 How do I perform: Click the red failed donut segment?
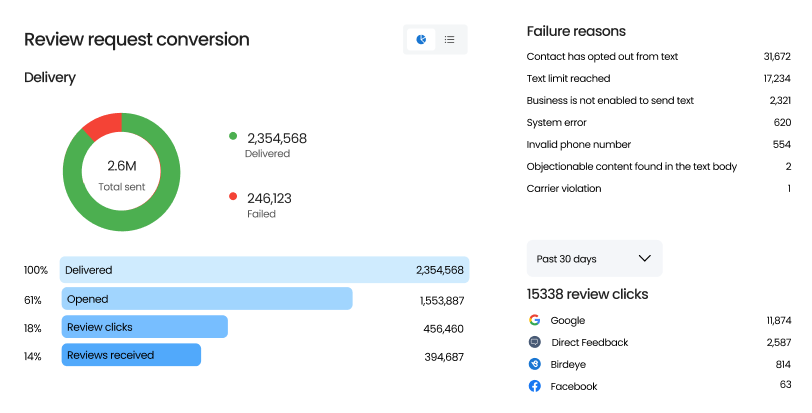click(104, 124)
